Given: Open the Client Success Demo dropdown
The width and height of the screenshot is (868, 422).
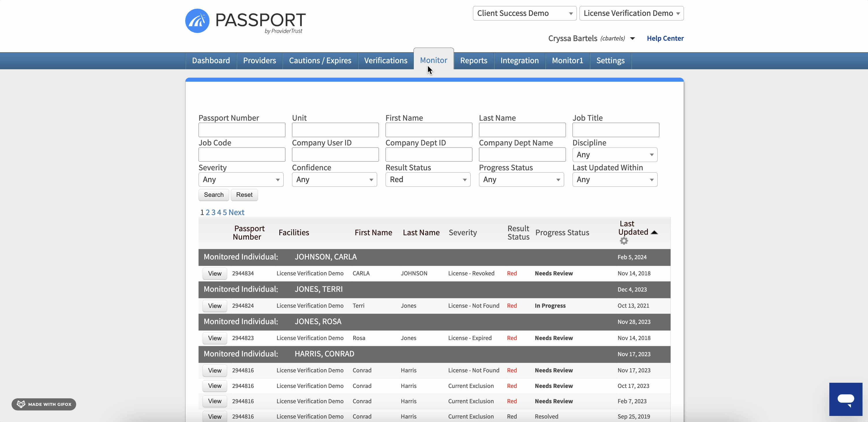Looking at the screenshot, I should pyautogui.click(x=525, y=13).
